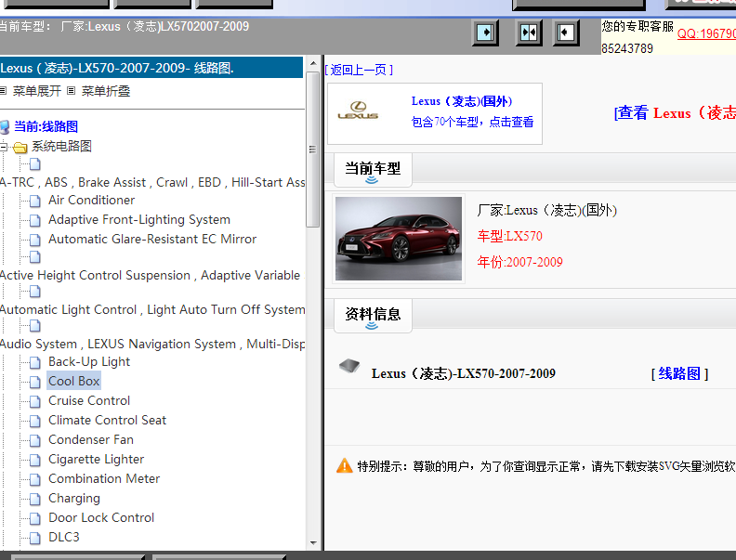Click the page icon beside Automatic Glare-Resistant EC Mirror

pyautogui.click(x=34, y=240)
